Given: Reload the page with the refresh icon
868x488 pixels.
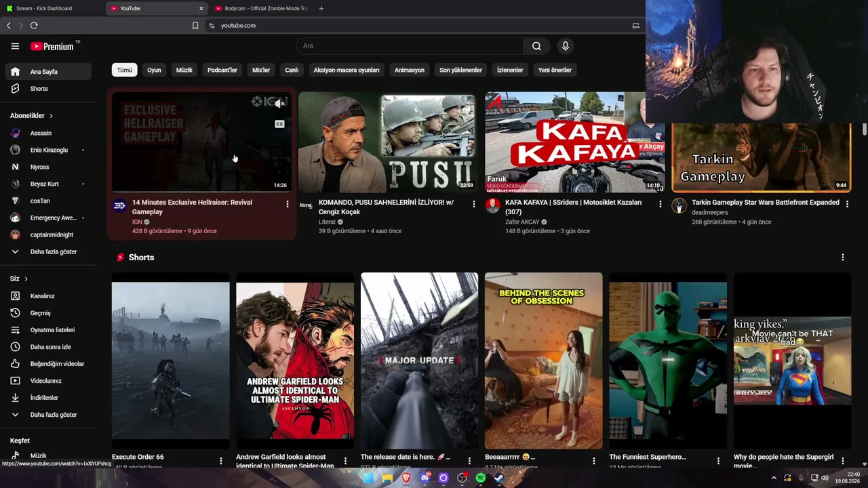Looking at the screenshot, I should (34, 26).
